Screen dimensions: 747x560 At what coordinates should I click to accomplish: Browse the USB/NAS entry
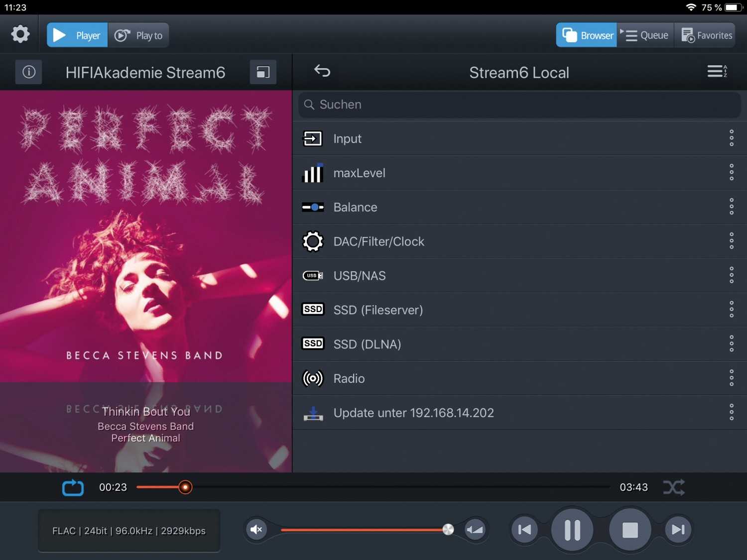click(x=519, y=276)
